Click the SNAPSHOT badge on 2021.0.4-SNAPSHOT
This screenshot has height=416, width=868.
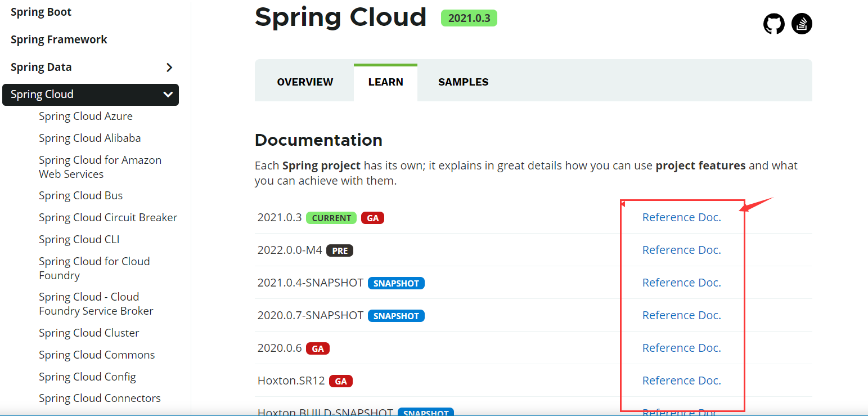[x=396, y=283]
